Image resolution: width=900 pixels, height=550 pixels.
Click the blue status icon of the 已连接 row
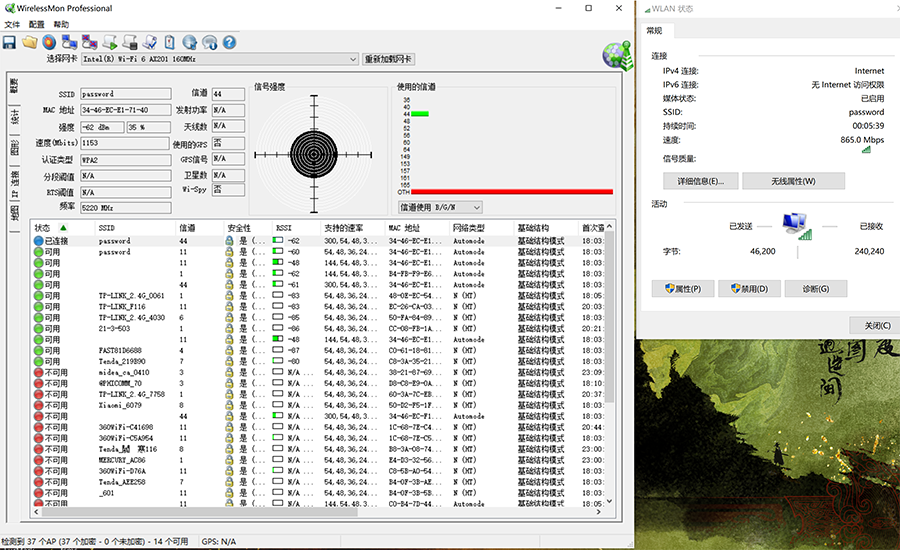coord(38,241)
